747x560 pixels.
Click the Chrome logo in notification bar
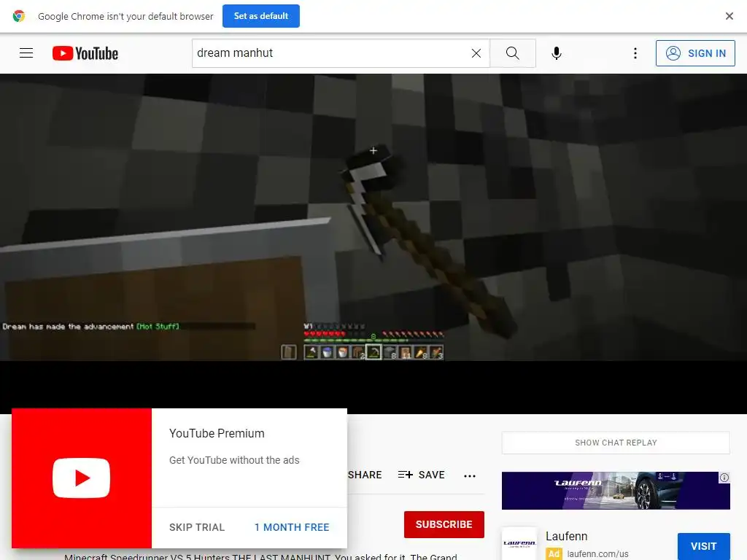coord(18,16)
